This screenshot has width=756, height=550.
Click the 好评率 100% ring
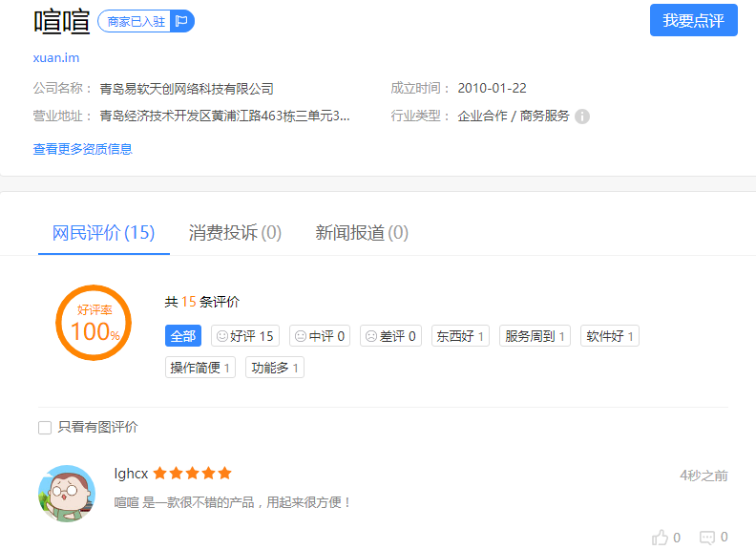(x=94, y=323)
